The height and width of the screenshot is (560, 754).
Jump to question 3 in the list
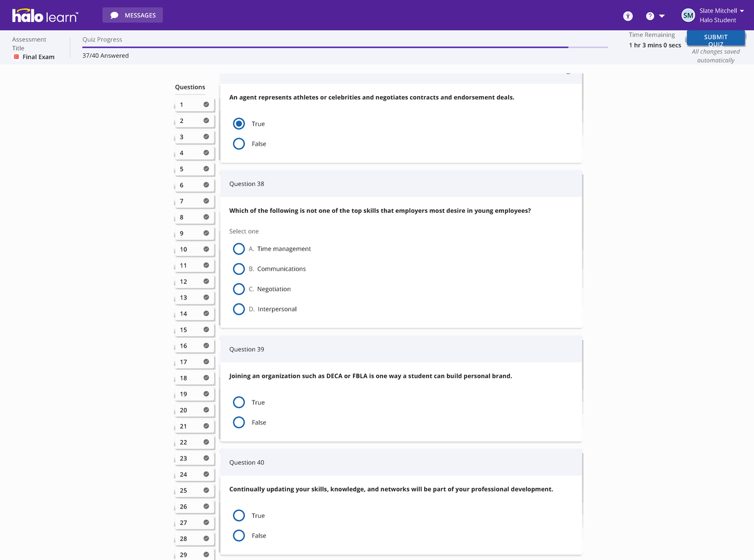[x=195, y=137]
